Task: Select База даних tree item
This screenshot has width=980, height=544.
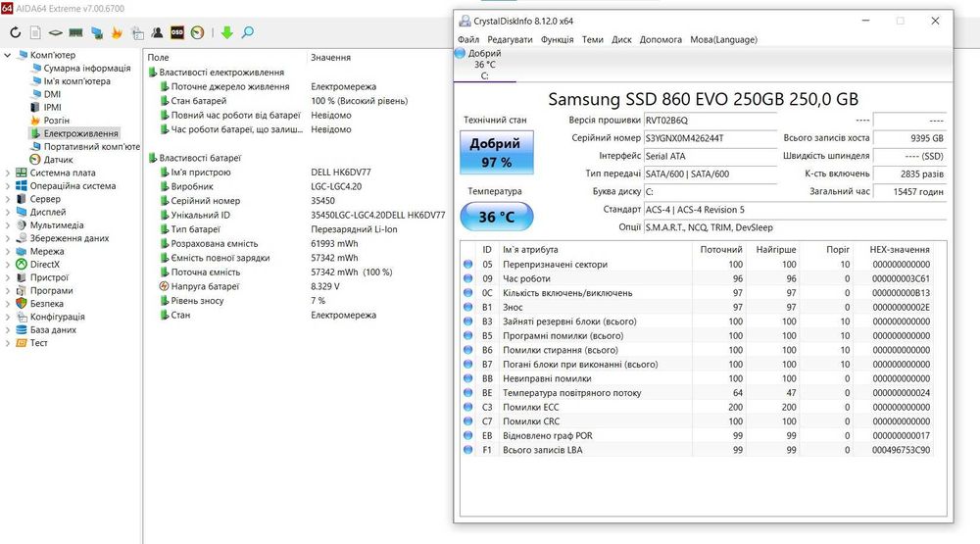Action: point(53,330)
